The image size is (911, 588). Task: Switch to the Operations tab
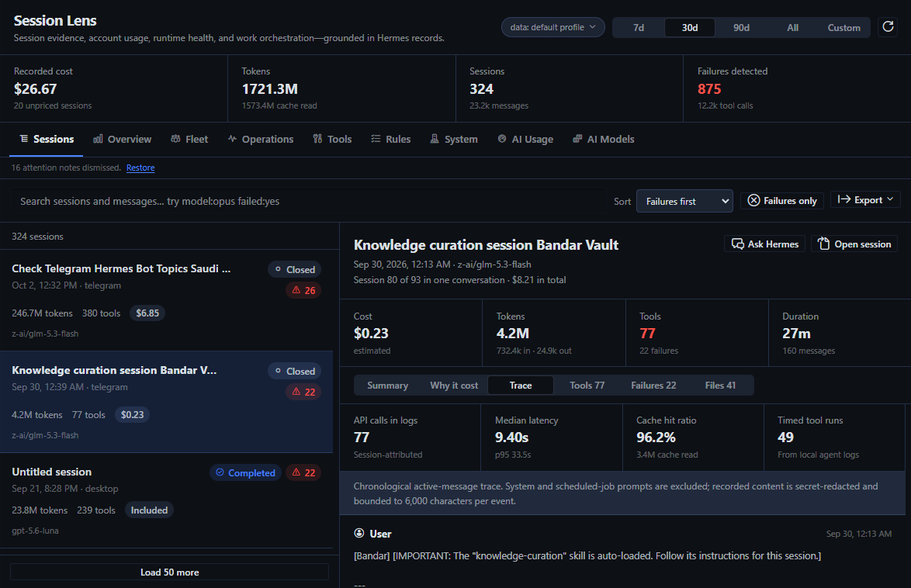pos(261,140)
